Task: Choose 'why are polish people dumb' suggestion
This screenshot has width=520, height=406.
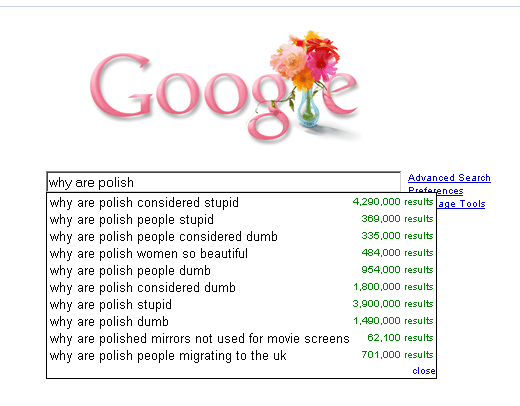Action: [x=241, y=270]
